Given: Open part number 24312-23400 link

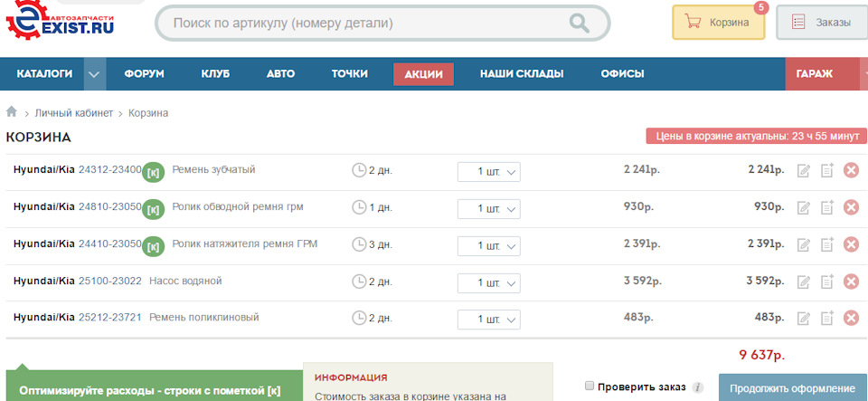Looking at the screenshot, I should coord(110,169).
